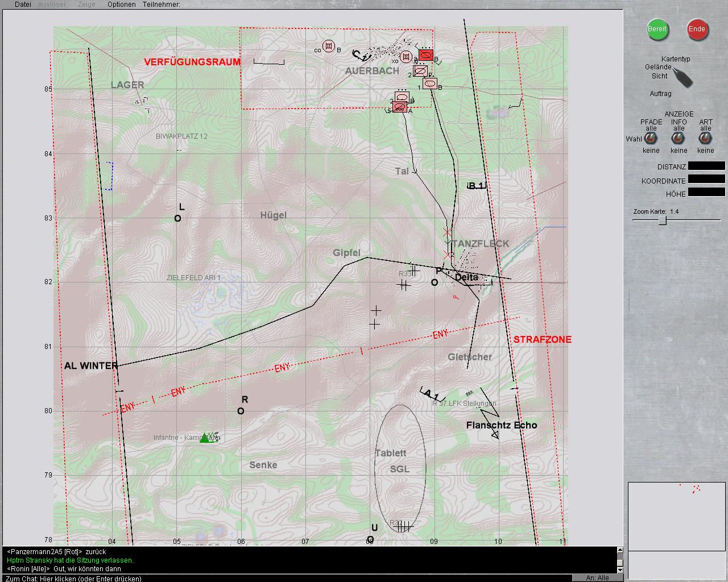Toggle the INFO display switch
728x582 pixels.
(679, 139)
